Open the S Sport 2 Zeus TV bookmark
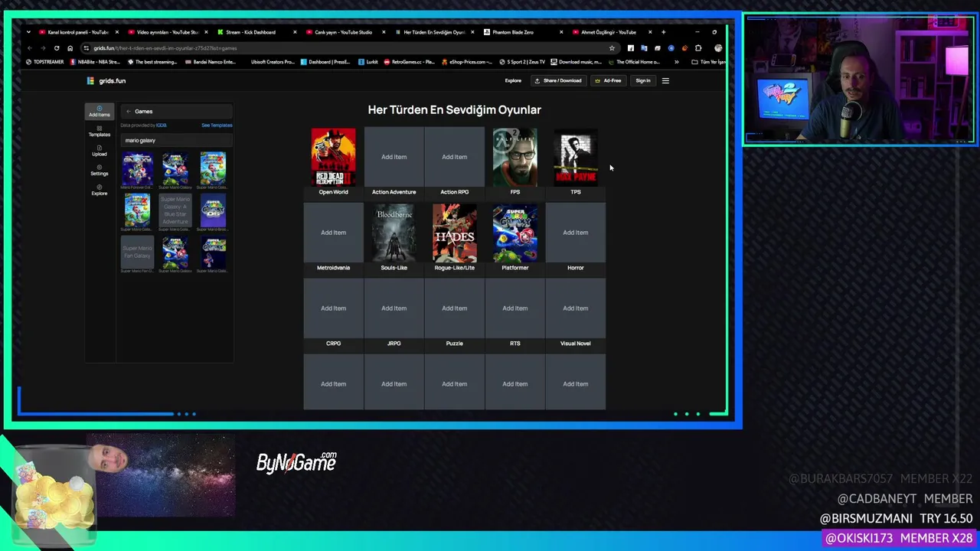This screenshot has width=980, height=551. (x=522, y=62)
